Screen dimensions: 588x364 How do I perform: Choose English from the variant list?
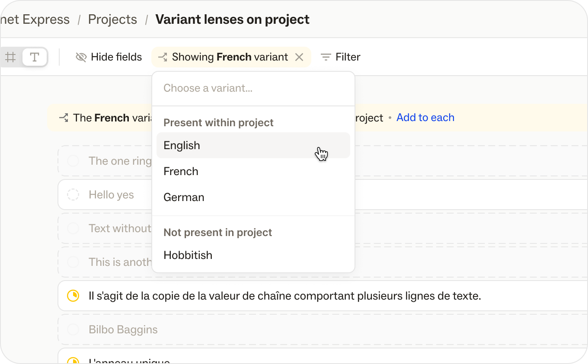point(182,145)
